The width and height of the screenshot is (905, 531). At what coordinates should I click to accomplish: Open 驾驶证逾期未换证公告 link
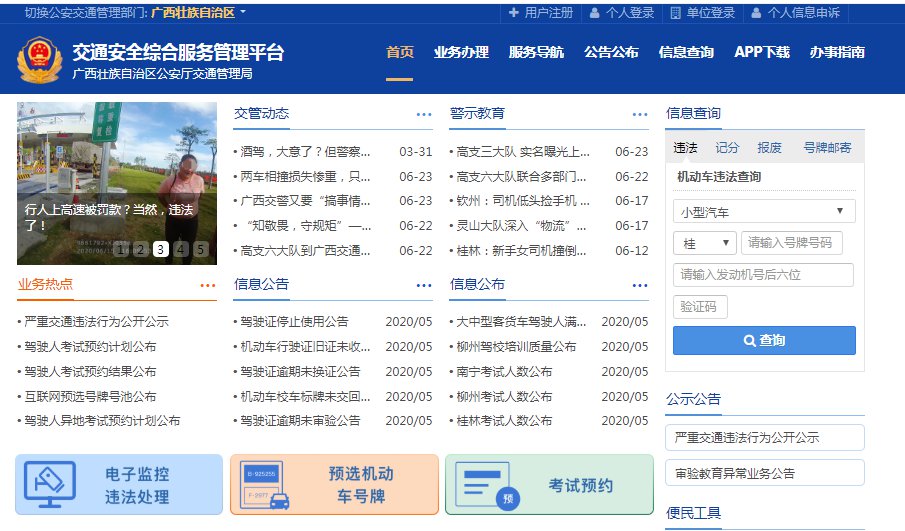300,372
